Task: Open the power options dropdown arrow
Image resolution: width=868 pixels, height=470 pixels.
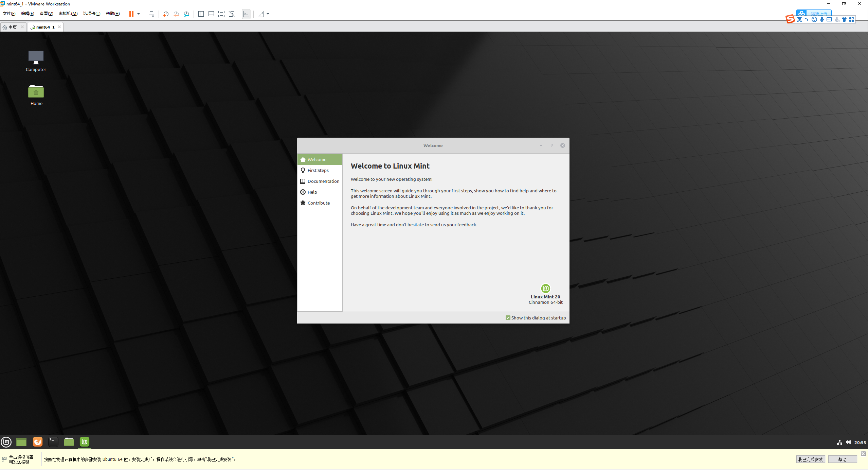Action: tap(139, 14)
